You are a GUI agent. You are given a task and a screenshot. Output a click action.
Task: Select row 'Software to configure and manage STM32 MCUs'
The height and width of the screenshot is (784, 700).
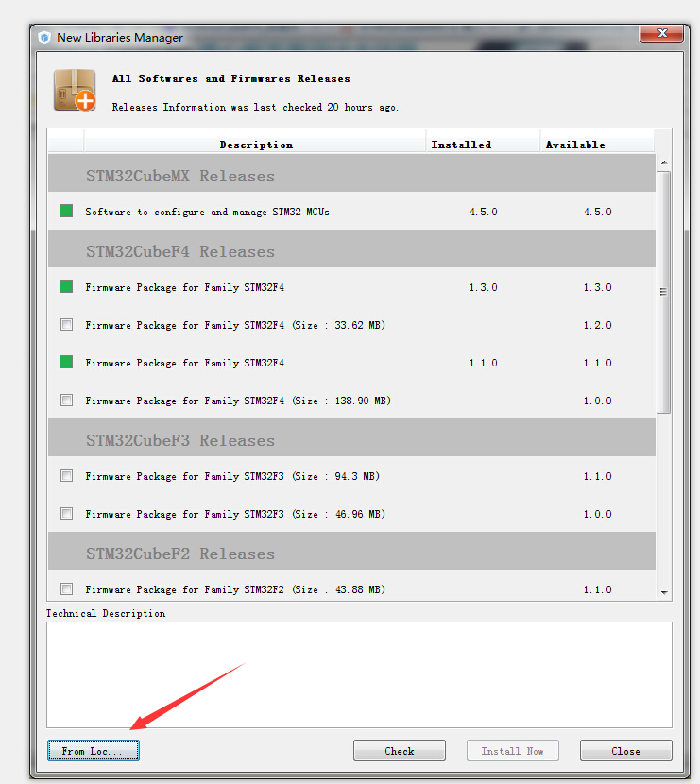[351, 211]
